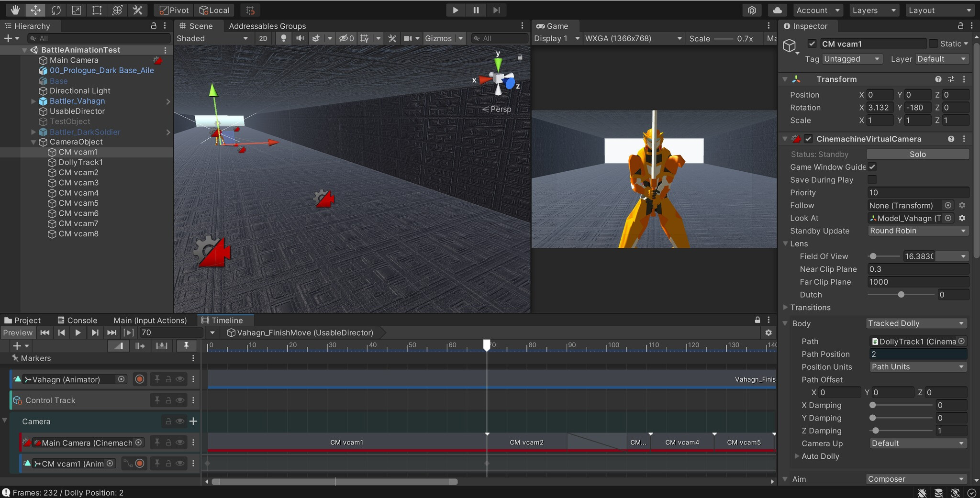
Task: Open the Standby Update dropdown
Action: [917, 231]
